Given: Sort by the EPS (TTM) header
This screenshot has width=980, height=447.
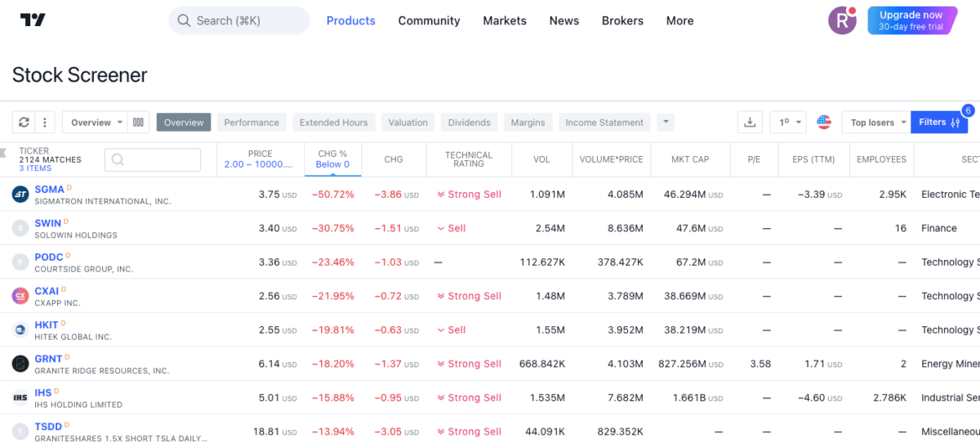Looking at the screenshot, I should 813,159.
